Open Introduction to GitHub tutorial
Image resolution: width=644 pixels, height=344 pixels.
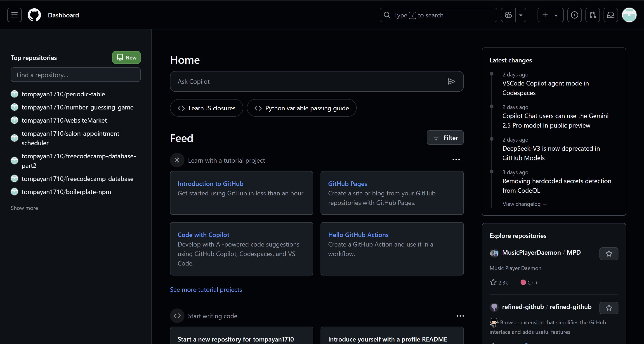click(210, 183)
